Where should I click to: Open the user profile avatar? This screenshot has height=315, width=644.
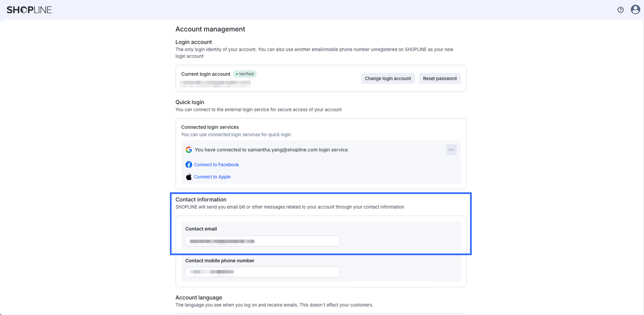(x=635, y=9)
